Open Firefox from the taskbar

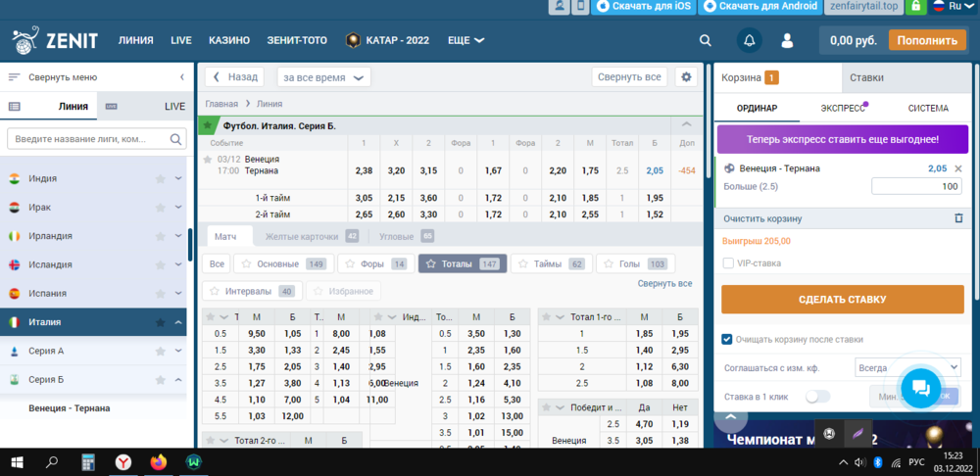[x=159, y=462]
